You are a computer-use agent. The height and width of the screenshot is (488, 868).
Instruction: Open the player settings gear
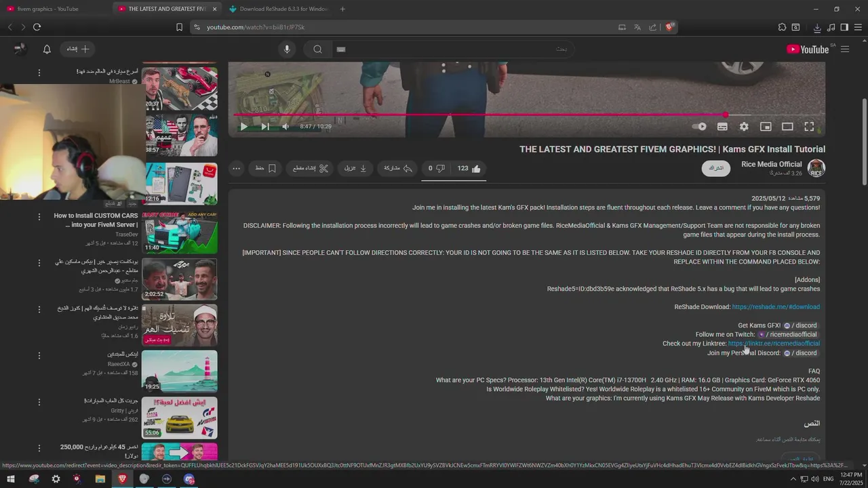coord(744,127)
